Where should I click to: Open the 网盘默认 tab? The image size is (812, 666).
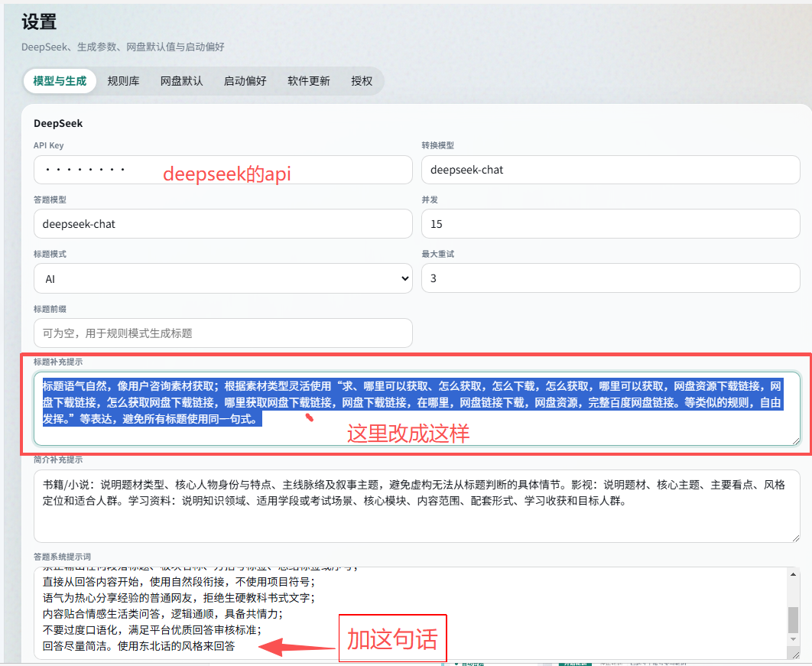181,81
